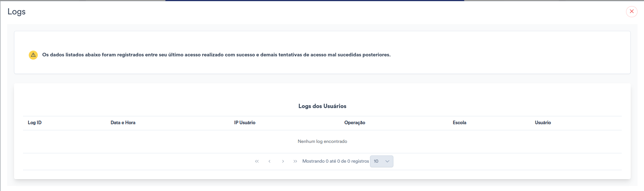The height and width of the screenshot is (191, 644).
Task: Click the Usuário column header
Action: 543,123
